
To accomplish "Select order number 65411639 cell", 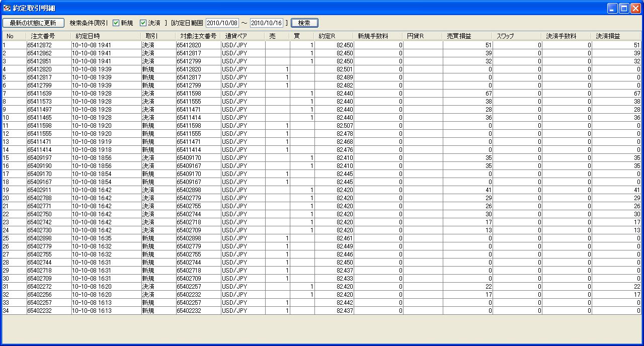I will pyautogui.click(x=49, y=94).
